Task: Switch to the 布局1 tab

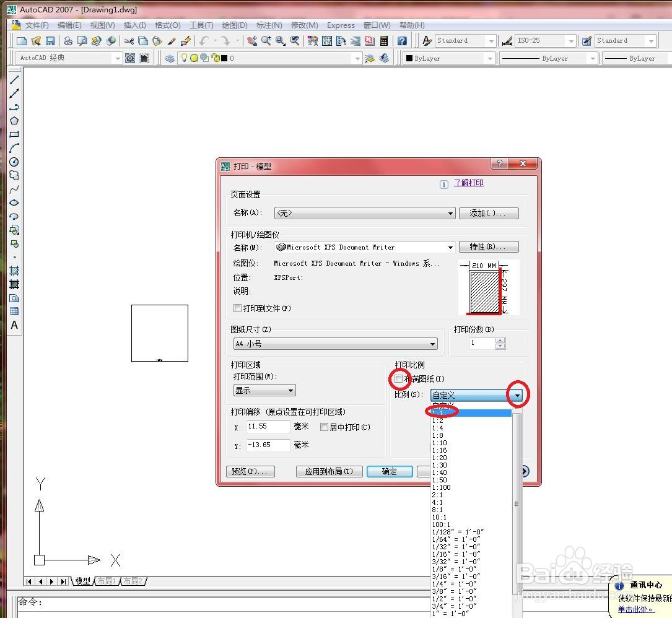Action: coord(107,581)
